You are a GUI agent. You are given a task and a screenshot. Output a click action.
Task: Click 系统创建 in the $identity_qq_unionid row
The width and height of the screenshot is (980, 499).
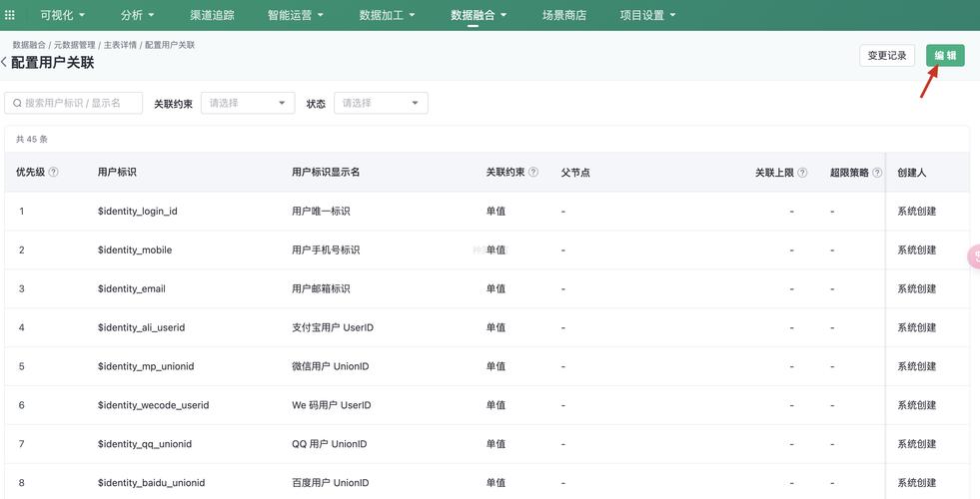(x=917, y=443)
